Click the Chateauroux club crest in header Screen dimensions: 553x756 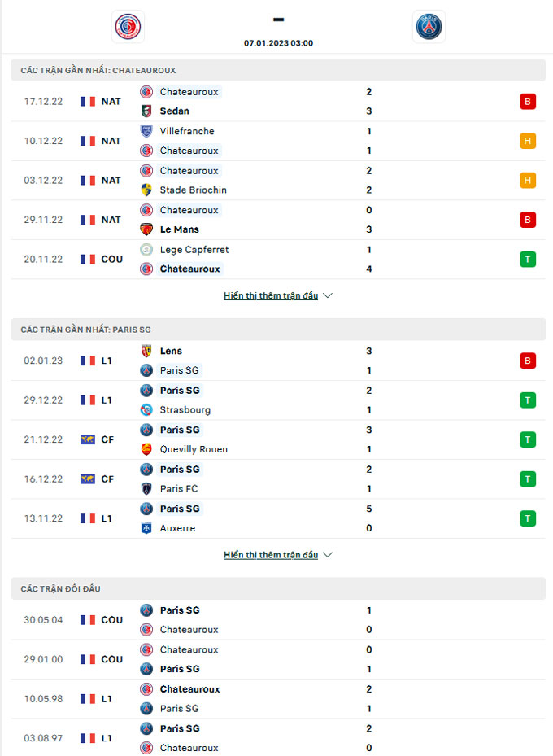pos(128,27)
